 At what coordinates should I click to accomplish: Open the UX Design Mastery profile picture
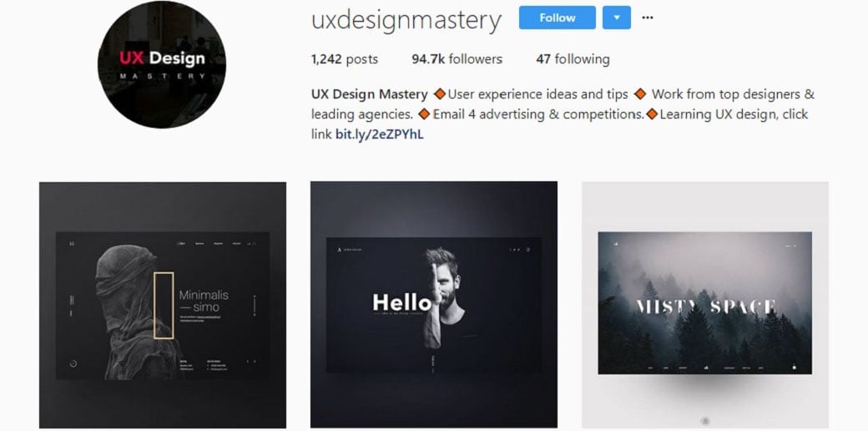[x=162, y=64]
